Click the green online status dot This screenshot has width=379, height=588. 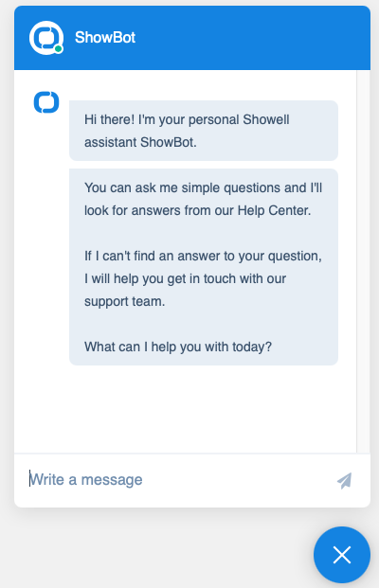pos(58,49)
